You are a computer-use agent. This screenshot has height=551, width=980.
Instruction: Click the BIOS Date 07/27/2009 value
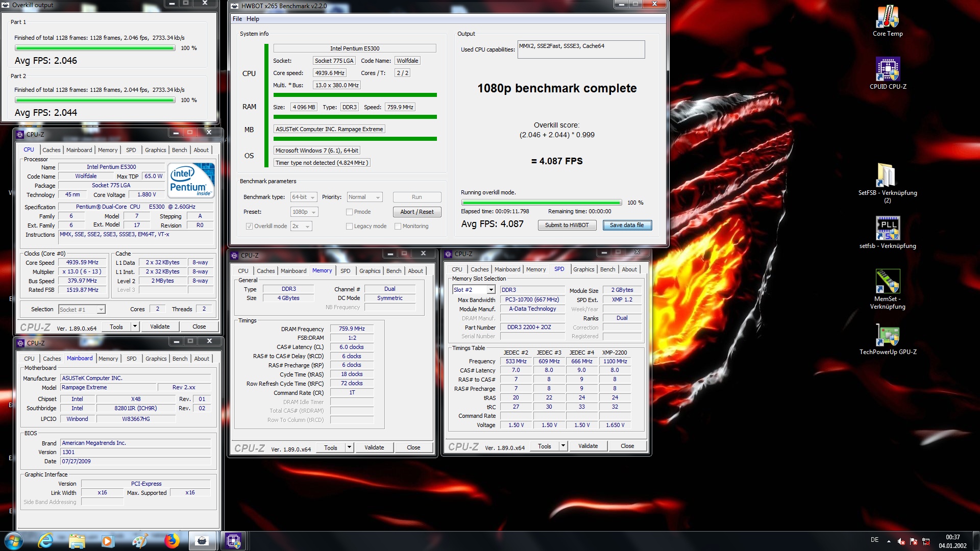click(x=136, y=461)
